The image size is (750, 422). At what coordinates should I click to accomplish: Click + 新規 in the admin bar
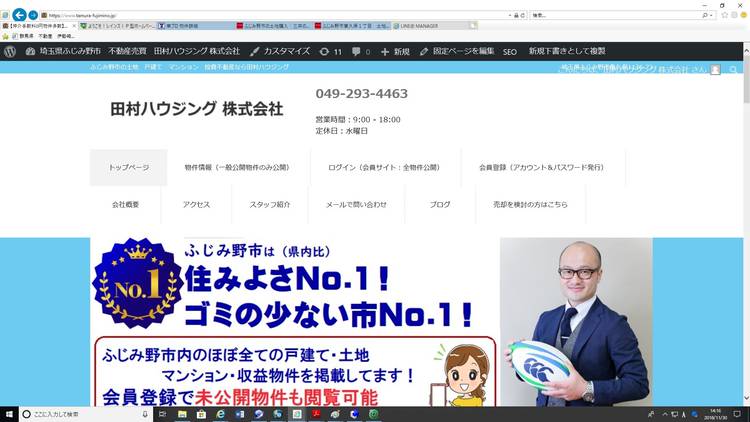(x=395, y=51)
